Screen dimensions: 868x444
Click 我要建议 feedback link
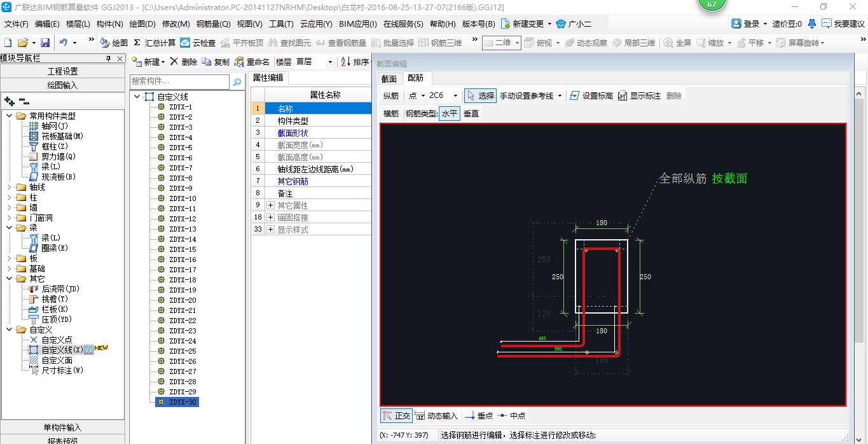[843, 24]
